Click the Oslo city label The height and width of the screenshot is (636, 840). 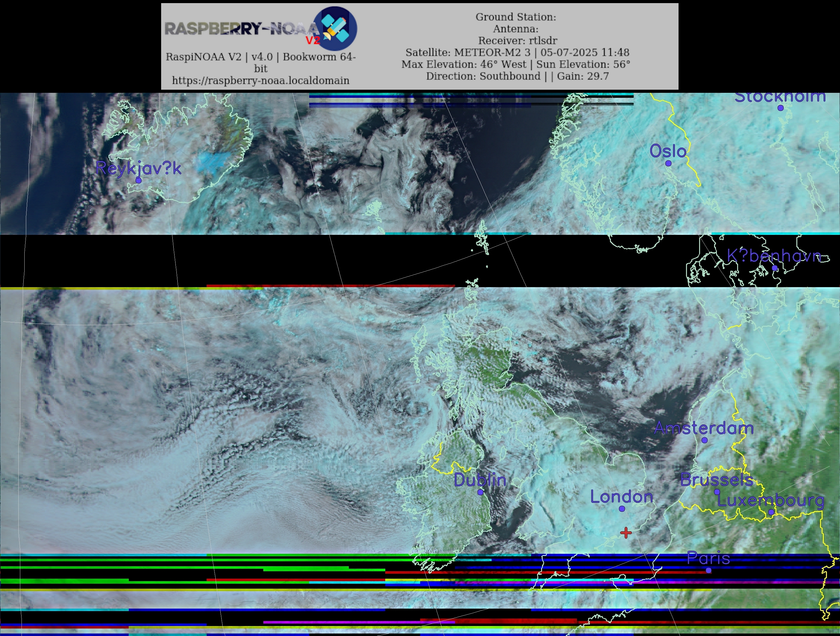668,151
